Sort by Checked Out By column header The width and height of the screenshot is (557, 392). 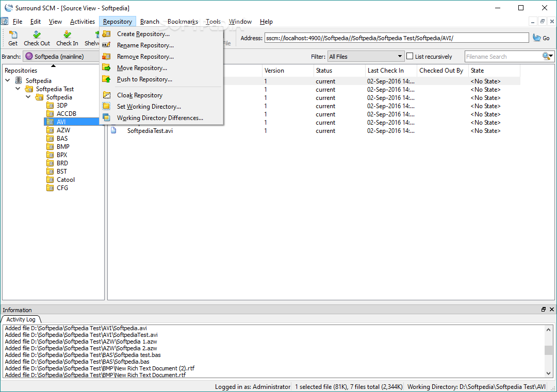pyautogui.click(x=443, y=70)
